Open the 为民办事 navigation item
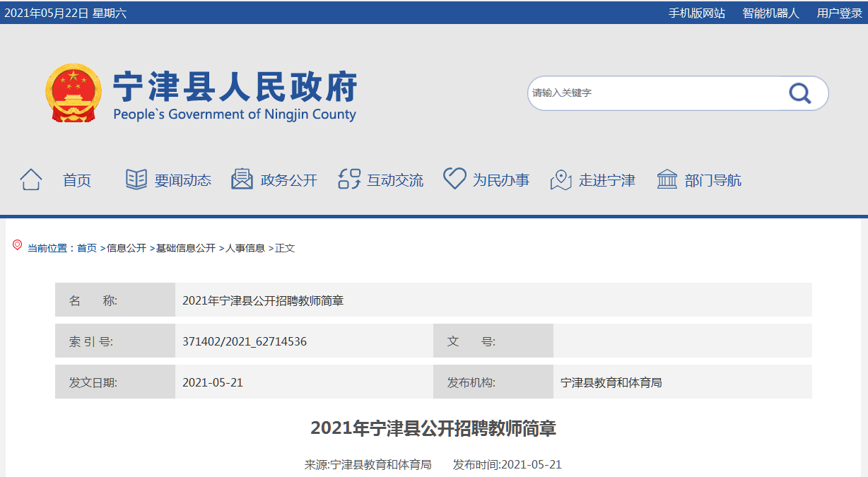The image size is (868, 477). 501,180
